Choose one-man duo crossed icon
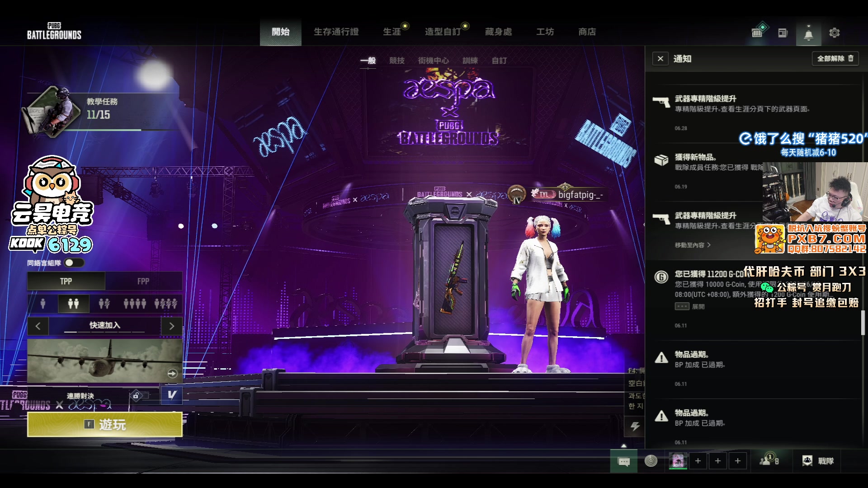The height and width of the screenshot is (488, 868). [104, 303]
